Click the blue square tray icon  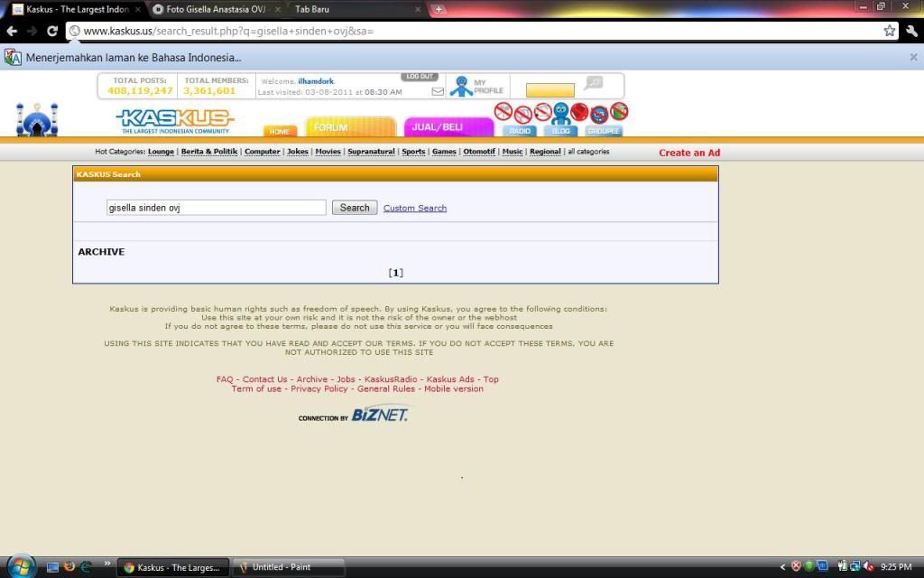[822, 567]
